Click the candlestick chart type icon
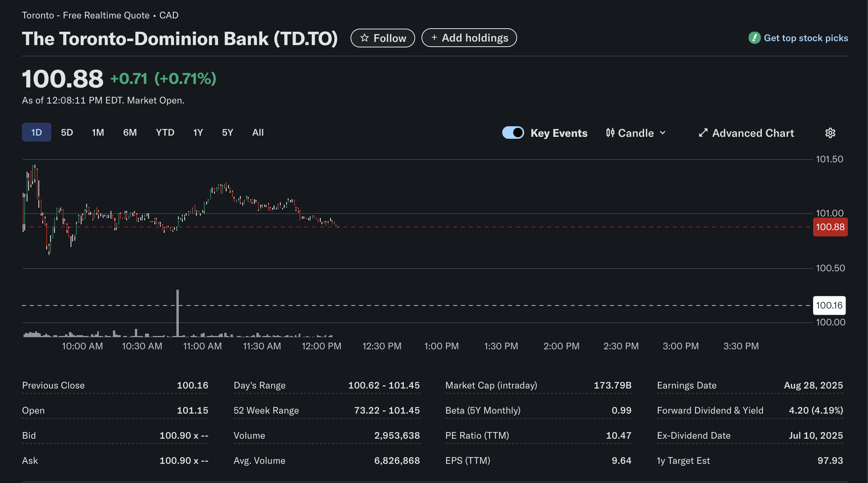The width and height of the screenshot is (868, 483). pos(610,133)
